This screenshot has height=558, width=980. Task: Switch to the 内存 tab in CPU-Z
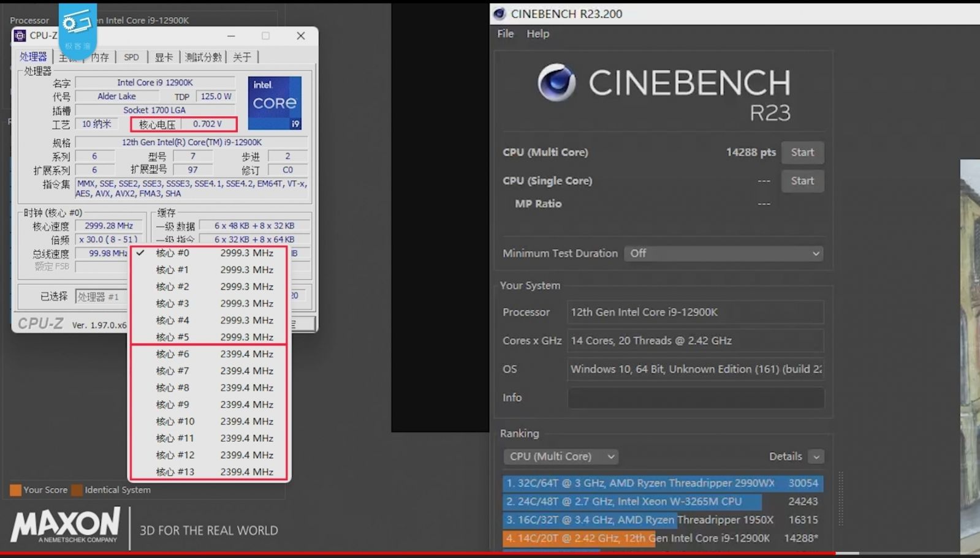pyautogui.click(x=99, y=57)
